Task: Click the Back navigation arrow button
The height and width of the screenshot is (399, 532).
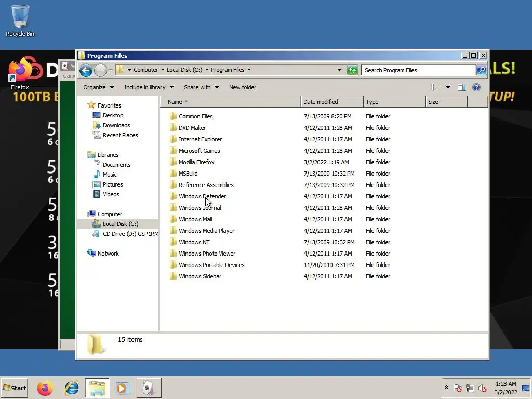Action: point(86,70)
